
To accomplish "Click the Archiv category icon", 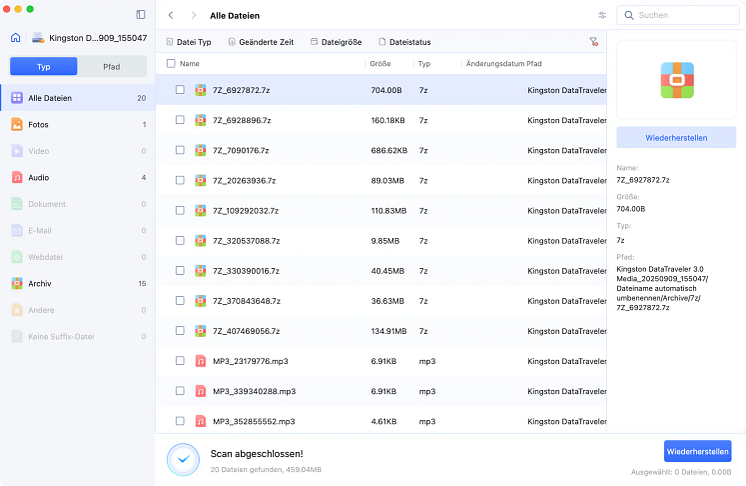I will click(x=17, y=283).
